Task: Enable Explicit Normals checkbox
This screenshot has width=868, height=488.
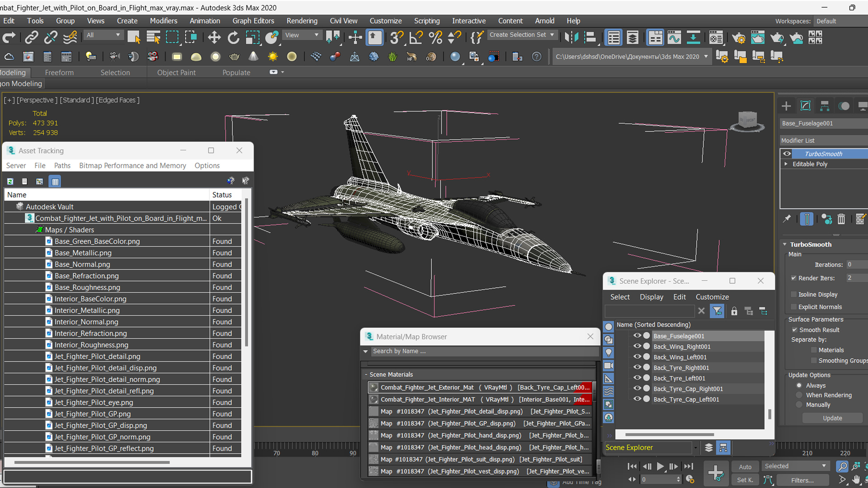Action: (793, 307)
